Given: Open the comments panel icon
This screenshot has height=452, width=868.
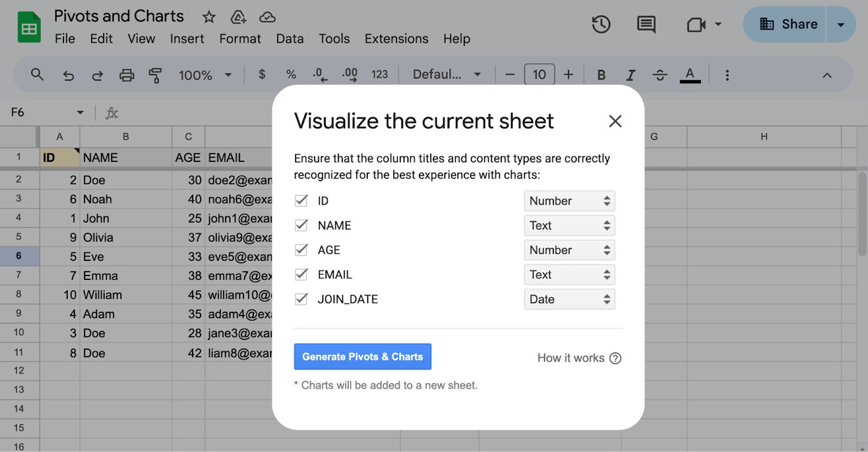Looking at the screenshot, I should tap(646, 25).
